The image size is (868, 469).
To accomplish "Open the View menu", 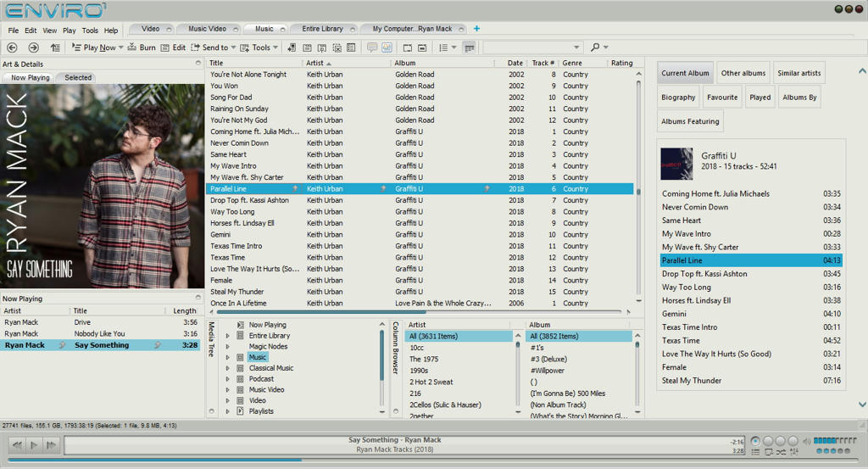I will [50, 31].
